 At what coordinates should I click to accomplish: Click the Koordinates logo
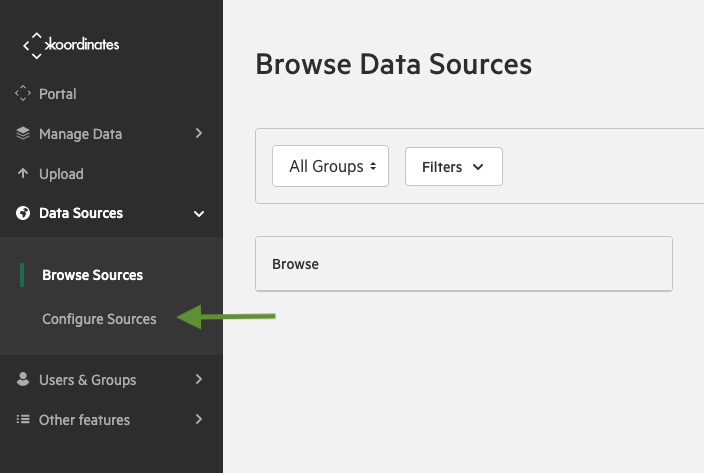tap(71, 45)
